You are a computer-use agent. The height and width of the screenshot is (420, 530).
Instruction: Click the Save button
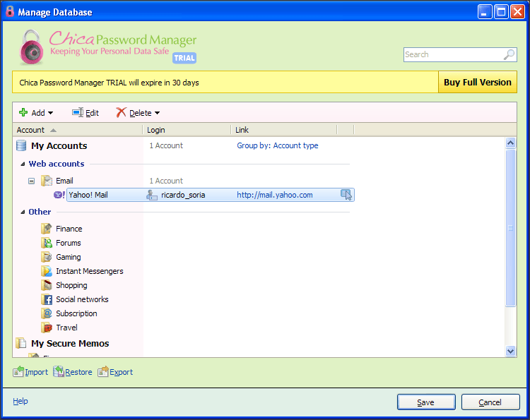pos(426,402)
